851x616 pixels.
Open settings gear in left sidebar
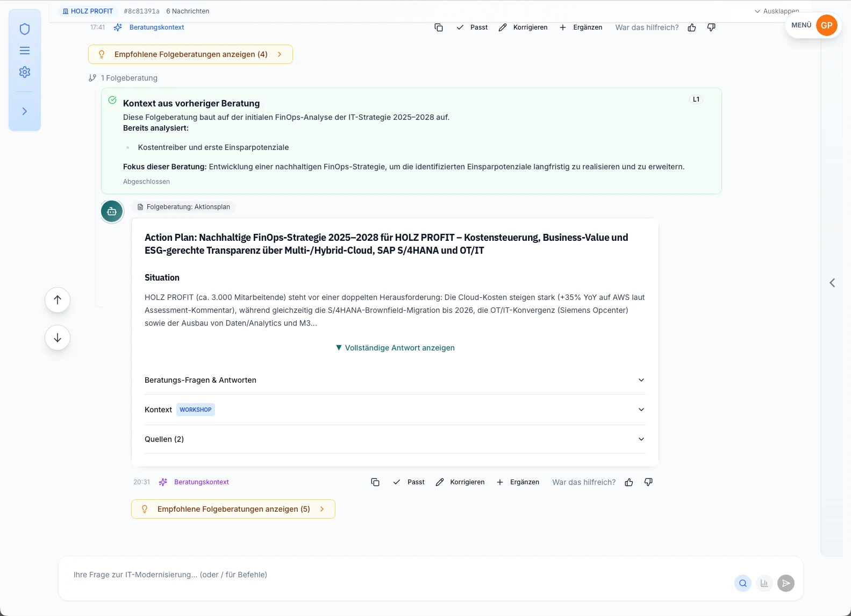[x=25, y=72]
